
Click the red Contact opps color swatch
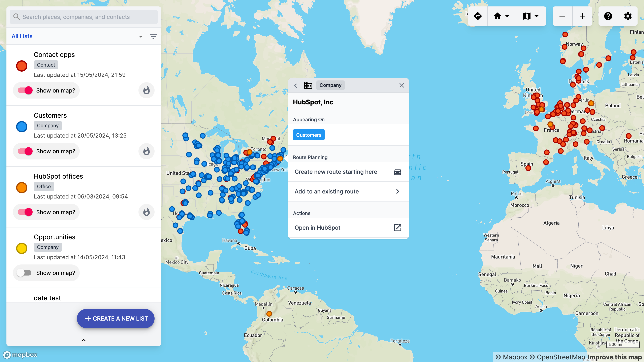click(22, 66)
